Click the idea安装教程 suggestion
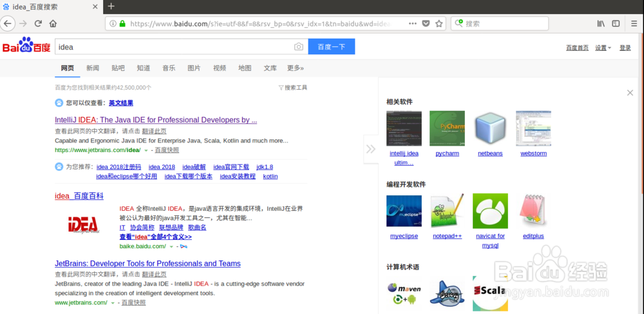This screenshot has width=644, height=314. click(238, 176)
